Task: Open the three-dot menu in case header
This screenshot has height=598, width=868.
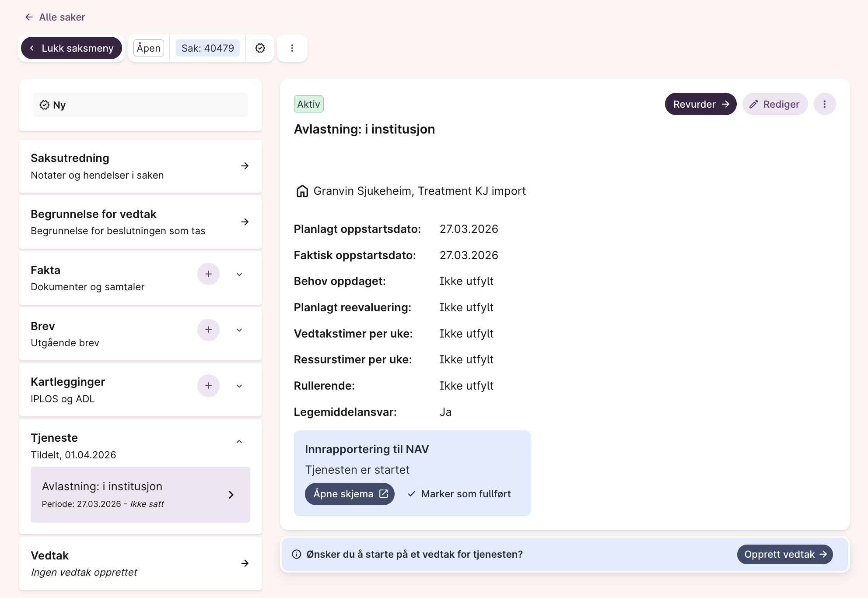Action: 292,48
